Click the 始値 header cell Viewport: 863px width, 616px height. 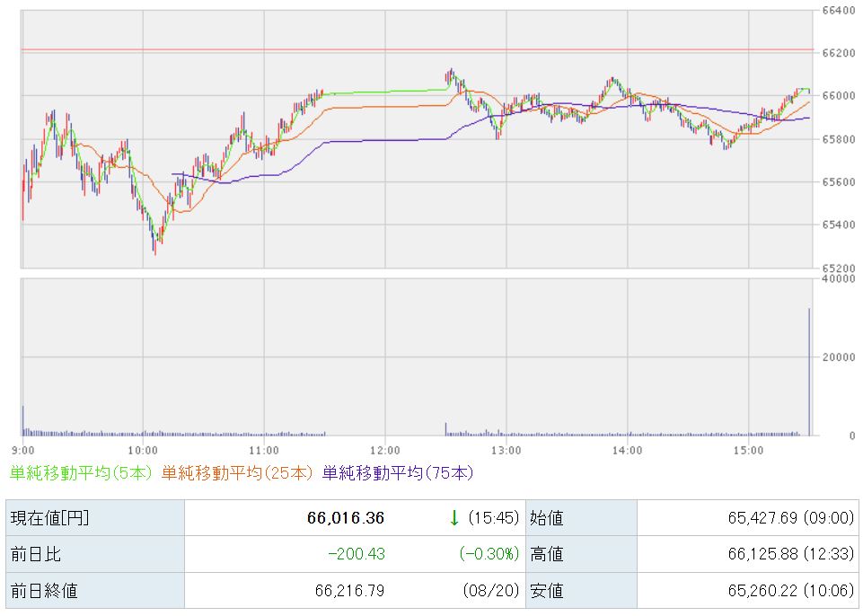click(x=581, y=518)
